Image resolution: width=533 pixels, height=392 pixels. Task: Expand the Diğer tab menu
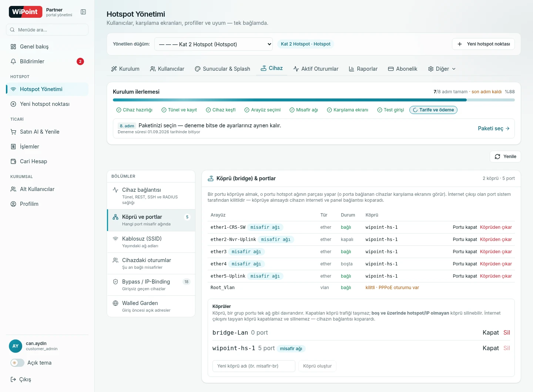tap(442, 69)
